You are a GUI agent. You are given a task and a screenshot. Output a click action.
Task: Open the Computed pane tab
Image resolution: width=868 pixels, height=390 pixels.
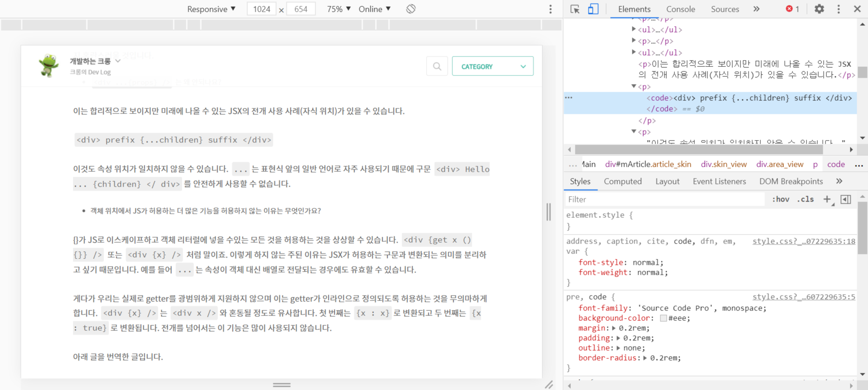pyautogui.click(x=623, y=181)
